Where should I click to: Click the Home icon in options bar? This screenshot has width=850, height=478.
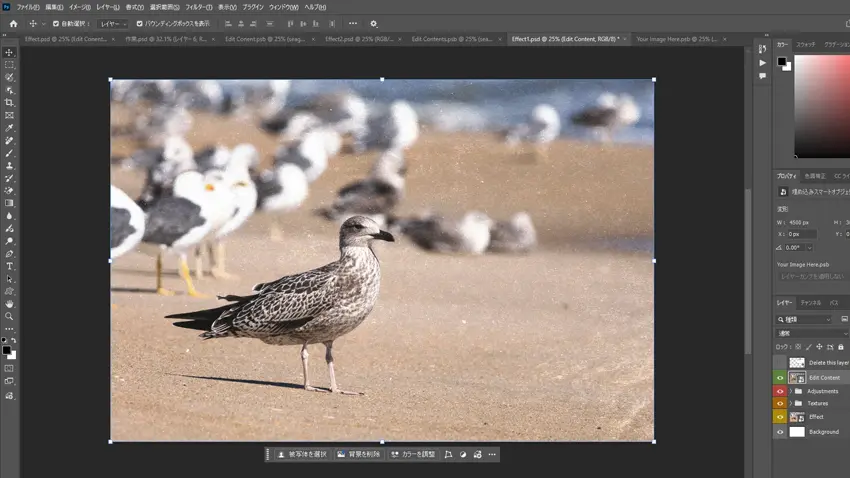point(13,23)
